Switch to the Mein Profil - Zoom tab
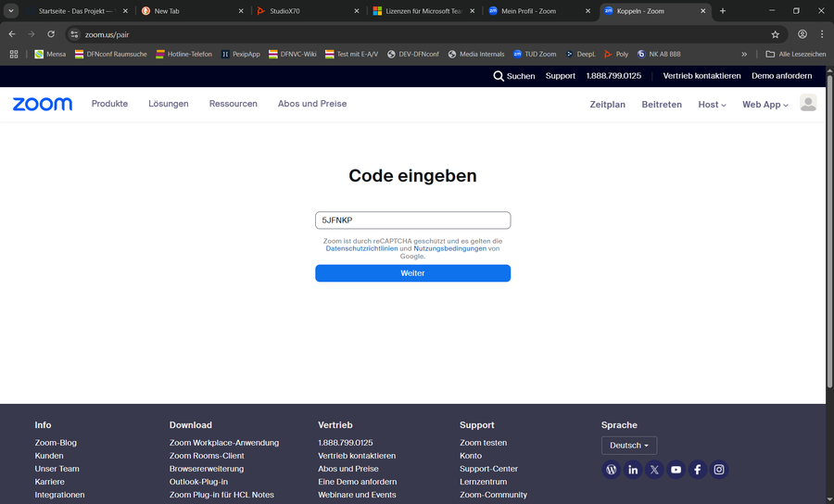The width and height of the screenshot is (834, 504). [536, 11]
